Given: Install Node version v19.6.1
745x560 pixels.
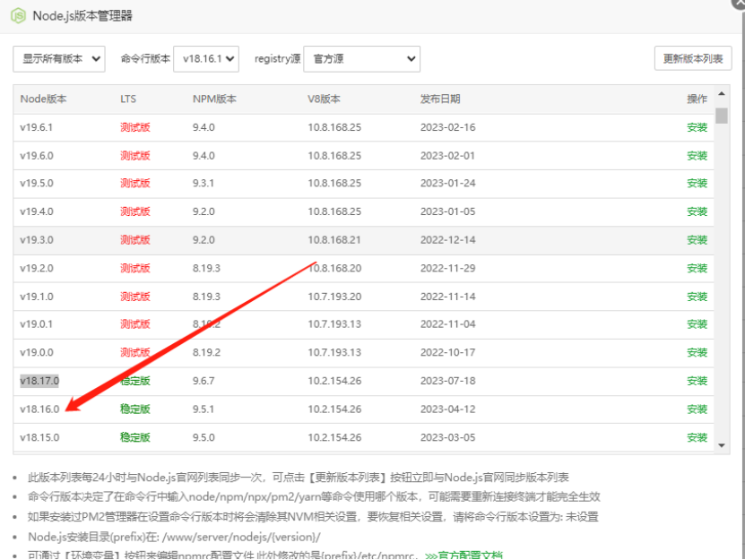Looking at the screenshot, I should pyautogui.click(x=698, y=126).
